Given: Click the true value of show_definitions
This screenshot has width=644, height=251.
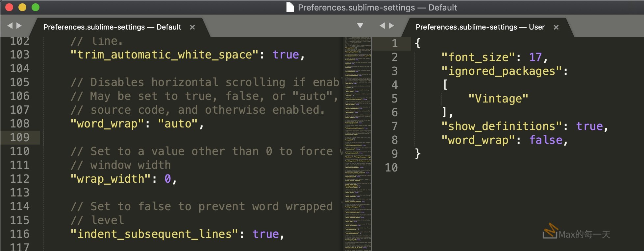Looking at the screenshot, I should pyautogui.click(x=589, y=126).
